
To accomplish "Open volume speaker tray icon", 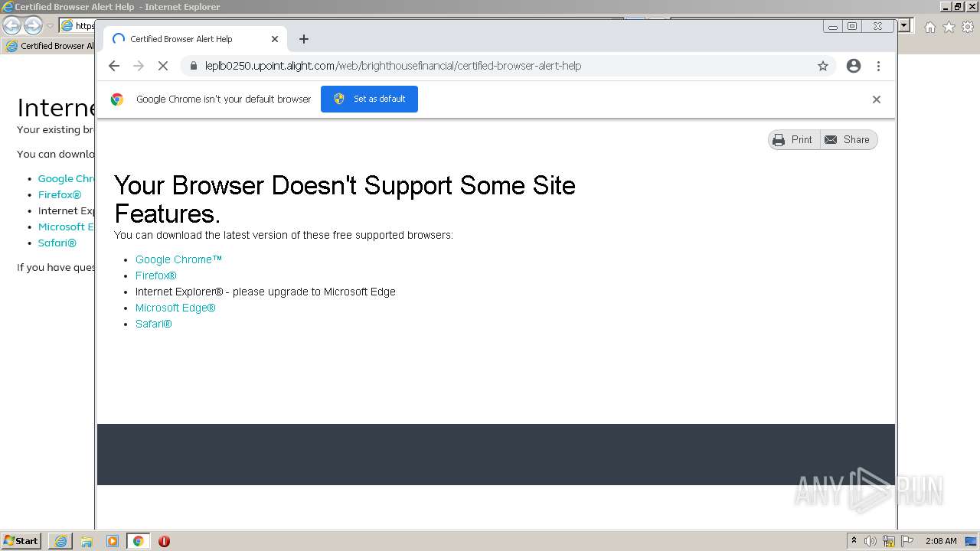I will pos(871,541).
